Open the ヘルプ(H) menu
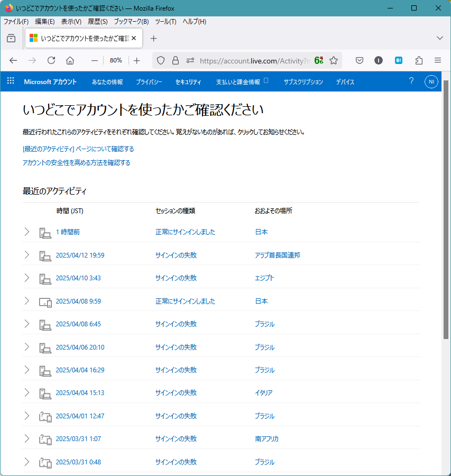This screenshot has height=476, width=451. tap(194, 22)
